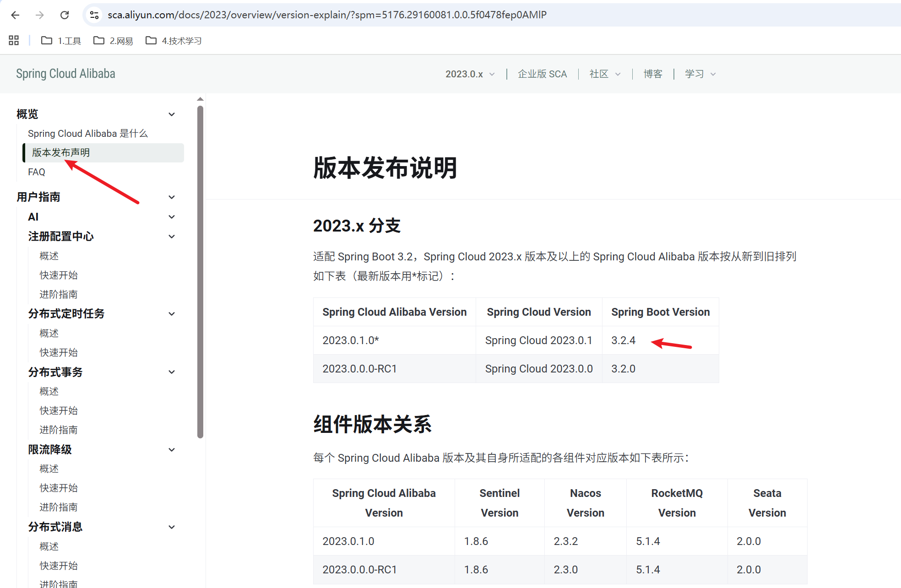Select Spring Cloud Alibaba 是什么 page
This screenshot has width=901, height=588.
(x=87, y=134)
